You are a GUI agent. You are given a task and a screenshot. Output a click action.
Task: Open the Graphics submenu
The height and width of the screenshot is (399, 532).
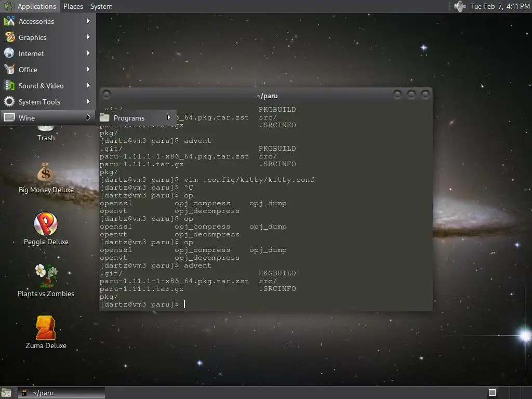48,37
